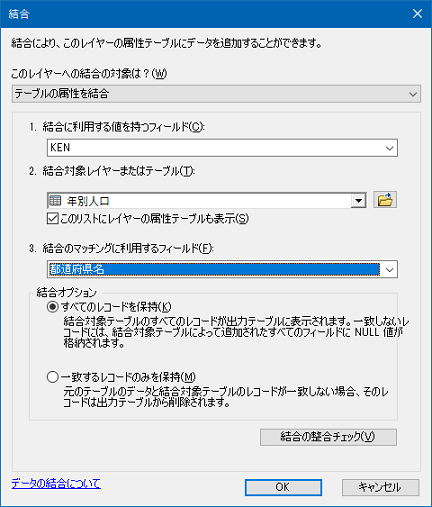Click the 結合対象レイヤーまたはテーブル label
The width and height of the screenshot is (432, 507).
tap(118, 171)
